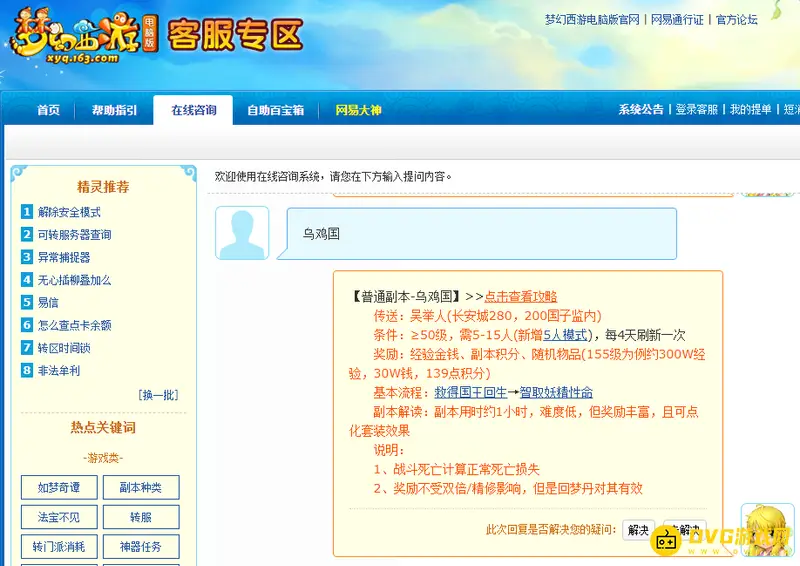Open the 系统公告 link

(x=641, y=109)
